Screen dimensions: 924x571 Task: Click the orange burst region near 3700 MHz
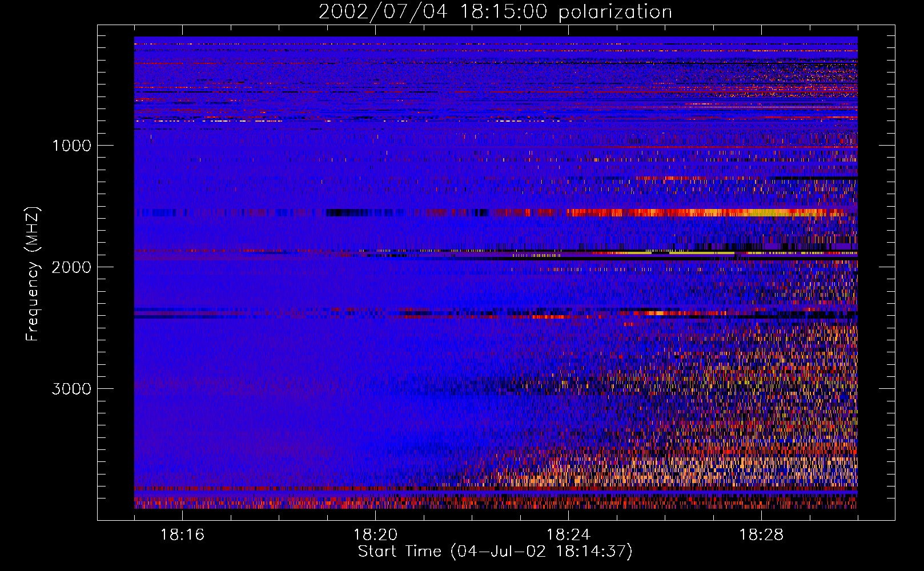coord(674,471)
